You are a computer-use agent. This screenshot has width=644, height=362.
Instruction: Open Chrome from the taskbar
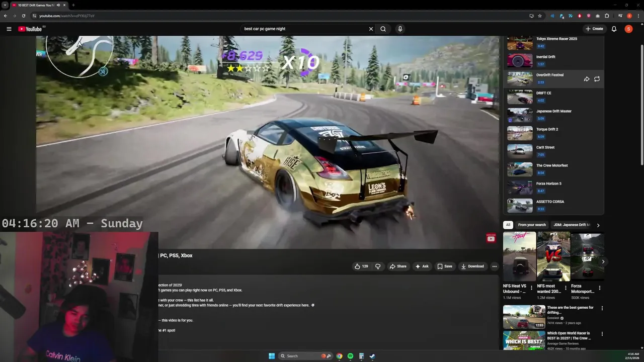click(340, 356)
